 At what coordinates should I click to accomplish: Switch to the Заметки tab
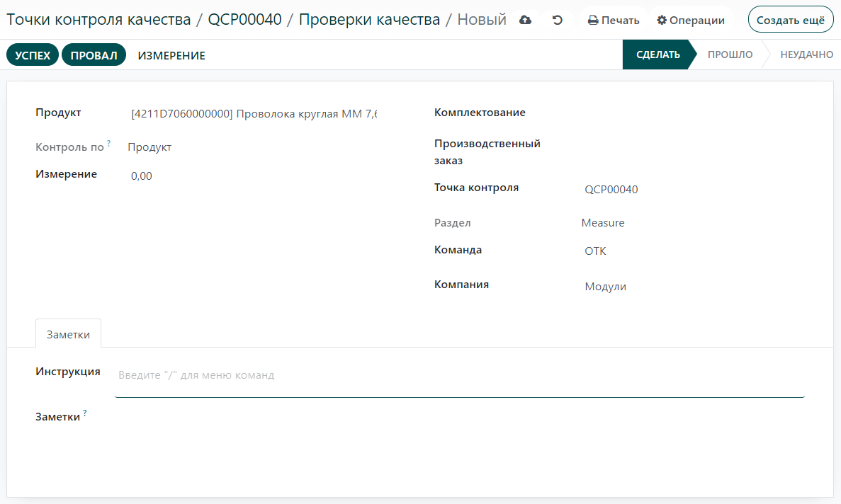[x=68, y=334]
